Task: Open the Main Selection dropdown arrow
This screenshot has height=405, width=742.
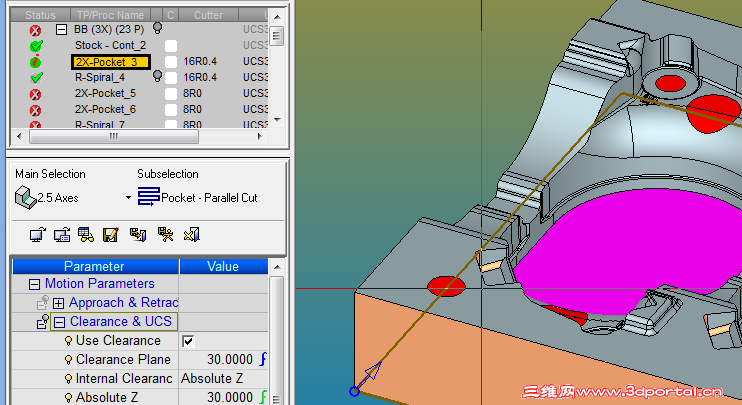Action: tap(128, 198)
